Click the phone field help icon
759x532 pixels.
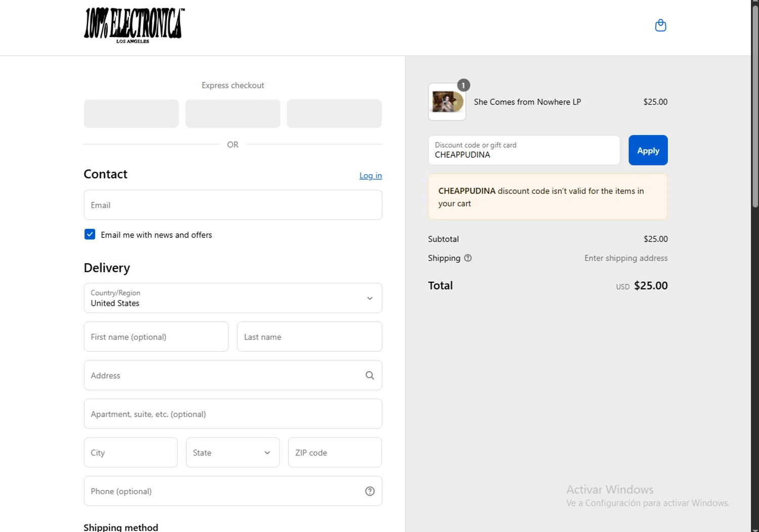pyautogui.click(x=370, y=491)
